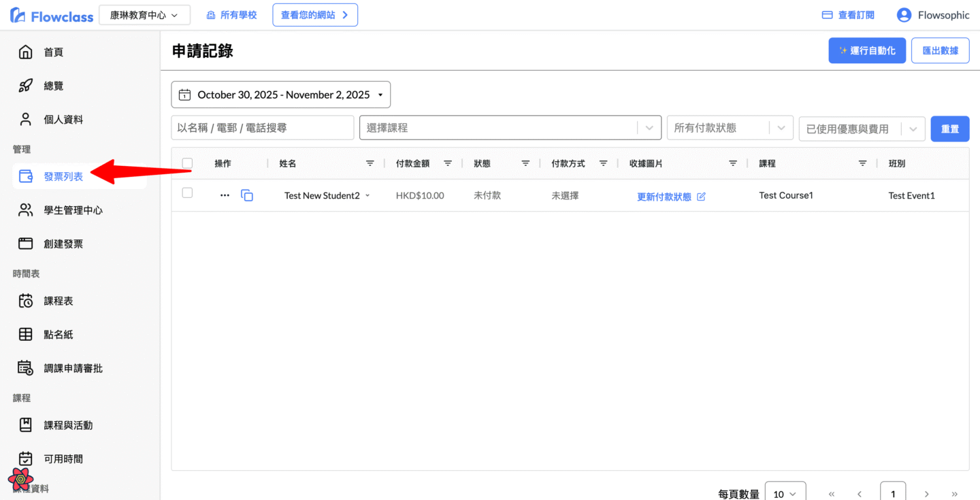Screen dimensions: 980x500
Task: Check the Test New Student2 row checkbox
Action: click(188, 193)
